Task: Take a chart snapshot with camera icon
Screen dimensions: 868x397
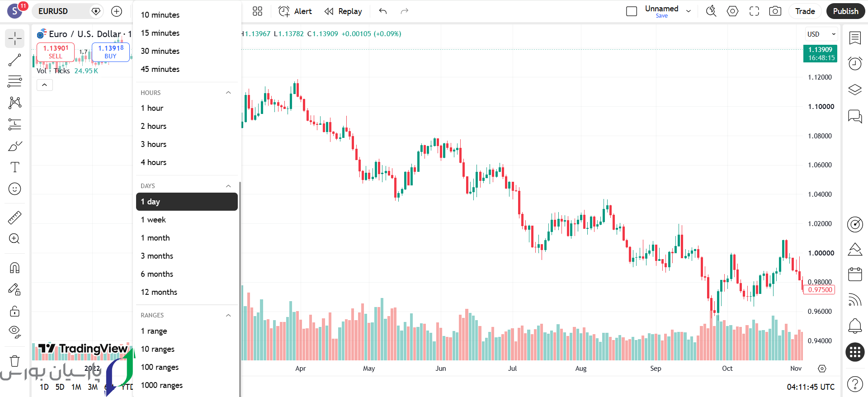Action: click(775, 11)
